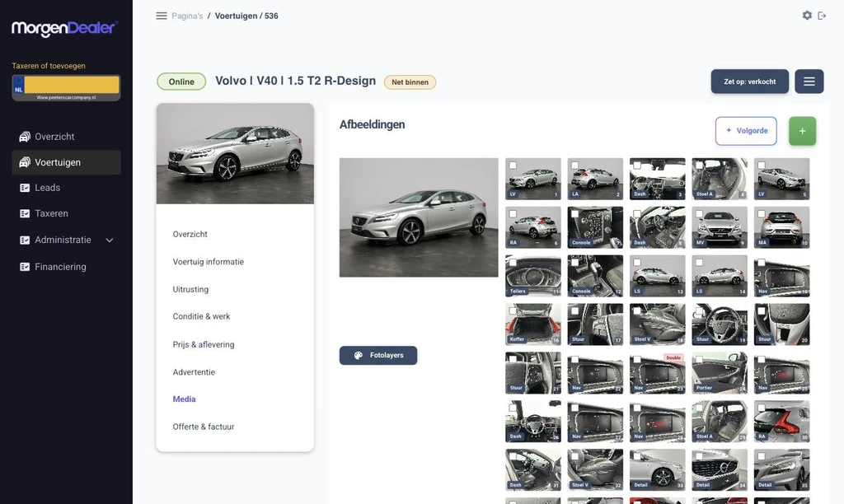
Task: Check the box on LA photo 2
Action: tap(574, 166)
